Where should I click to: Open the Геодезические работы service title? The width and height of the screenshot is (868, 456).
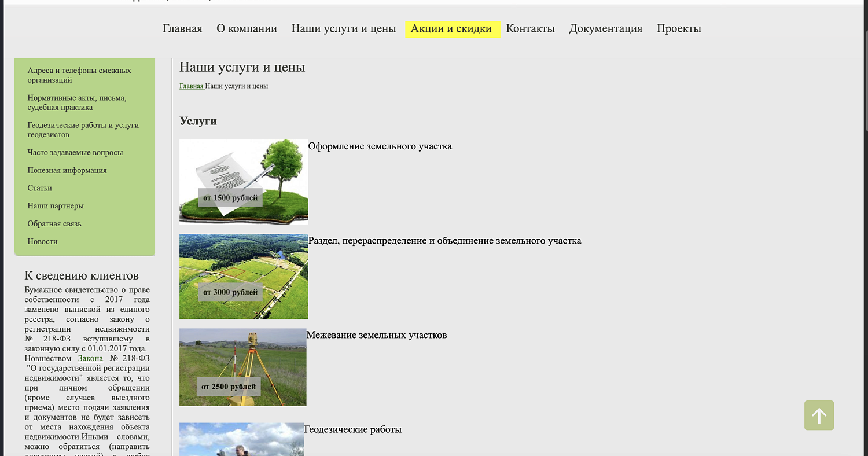point(352,429)
